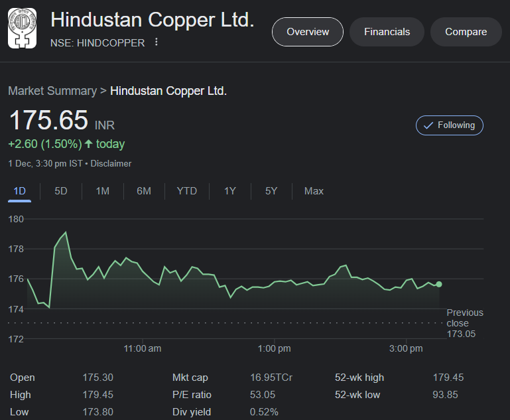Screen dimensions: 510x420
Task: Click the 0.52% dividend yield value
Action: (x=264, y=412)
